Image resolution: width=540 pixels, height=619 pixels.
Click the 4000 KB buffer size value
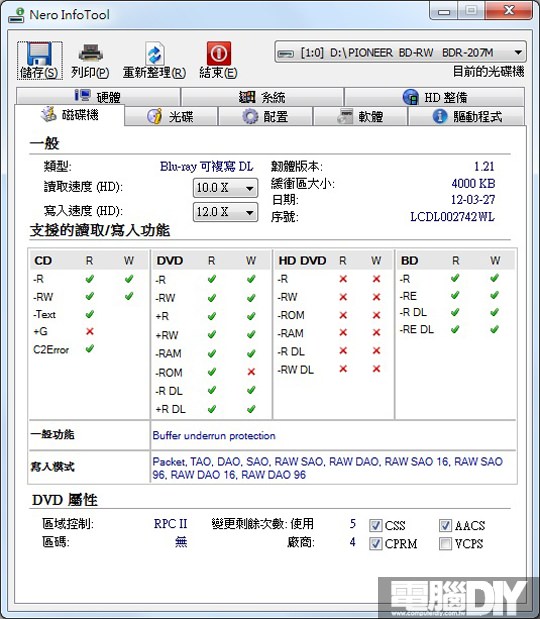coord(473,183)
